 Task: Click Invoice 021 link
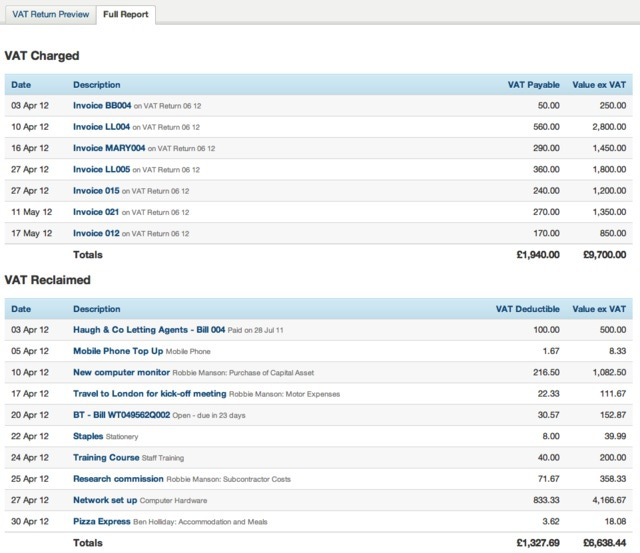pos(96,212)
